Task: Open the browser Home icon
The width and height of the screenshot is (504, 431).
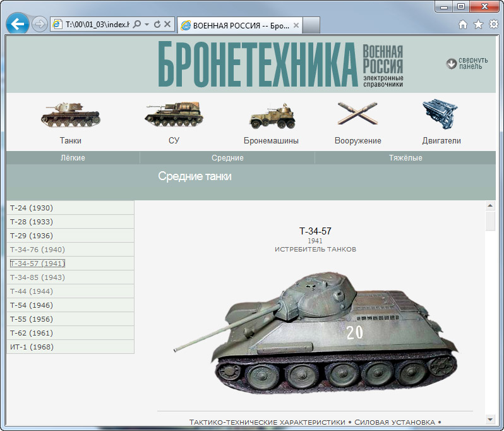Action: 463,25
